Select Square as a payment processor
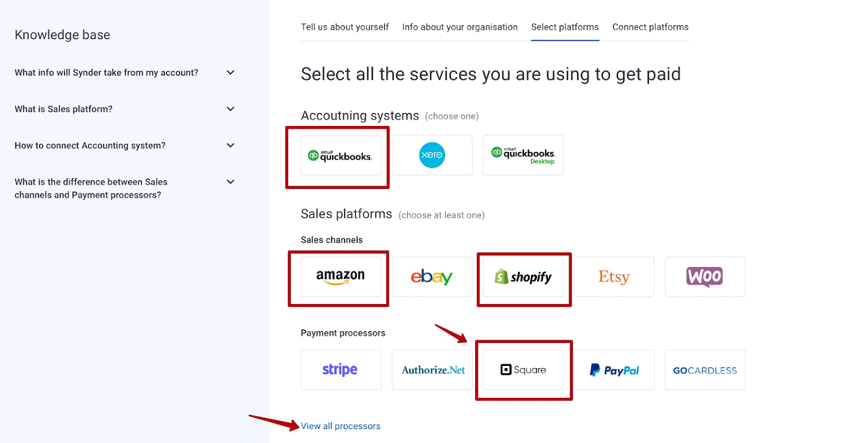868x443 pixels. click(x=522, y=370)
